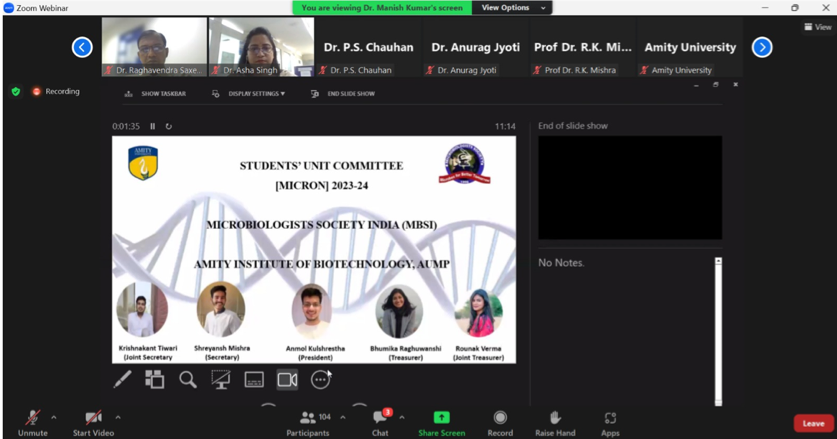Open the Participants panel
This screenshot has width=837, height=439.
tap(309, 423)
